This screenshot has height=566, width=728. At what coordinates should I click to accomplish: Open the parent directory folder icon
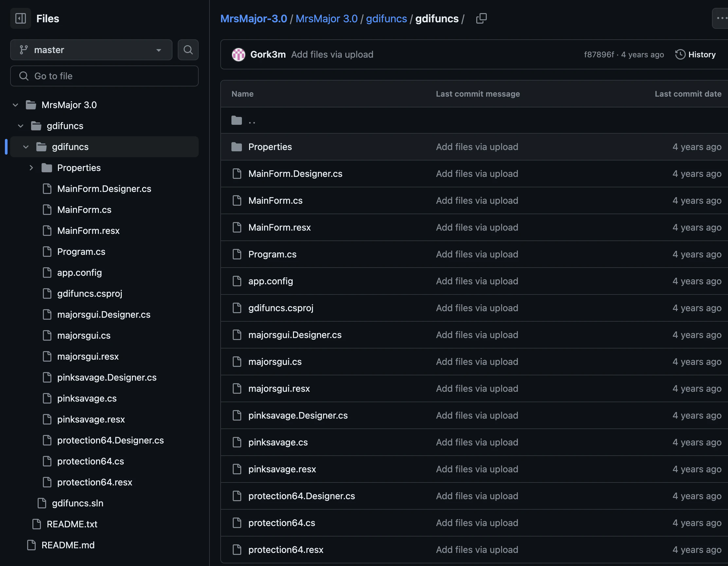tap(237, 121)
